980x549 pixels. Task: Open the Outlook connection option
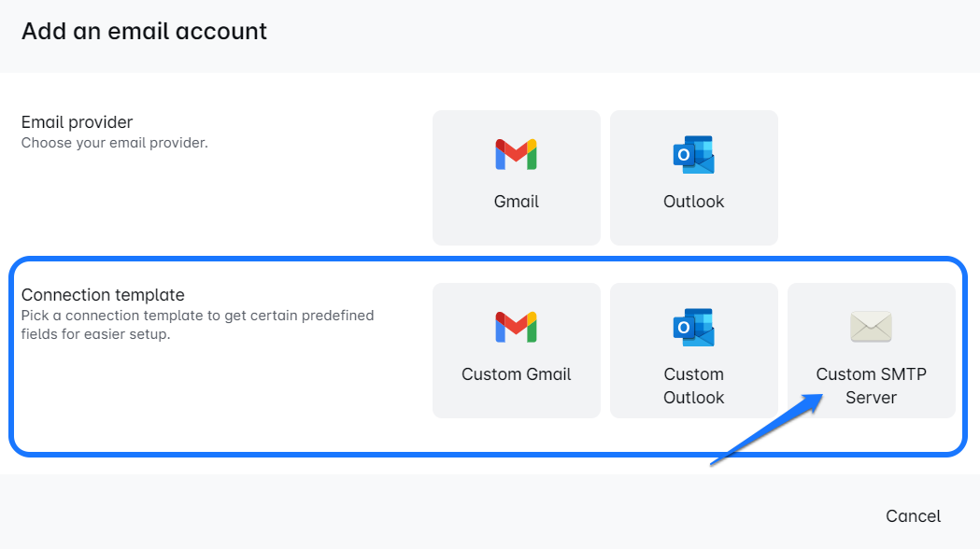coord(693,177)
